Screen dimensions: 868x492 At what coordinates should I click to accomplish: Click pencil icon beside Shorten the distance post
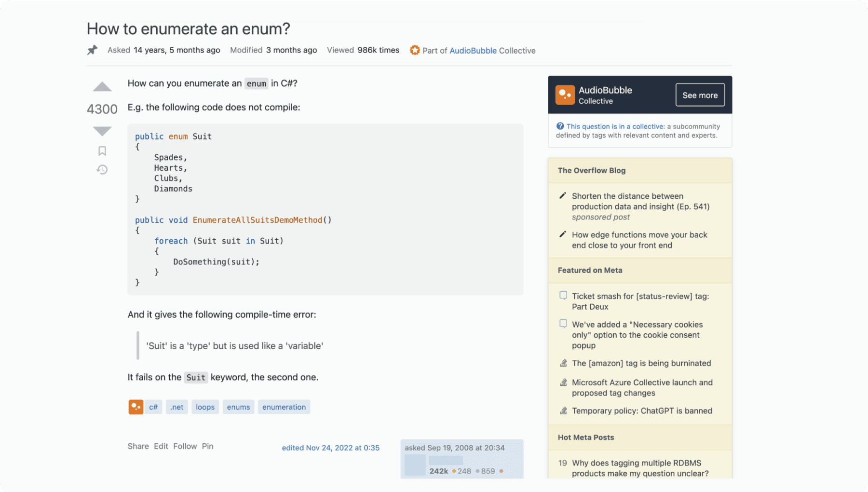[x=562, y=196]
